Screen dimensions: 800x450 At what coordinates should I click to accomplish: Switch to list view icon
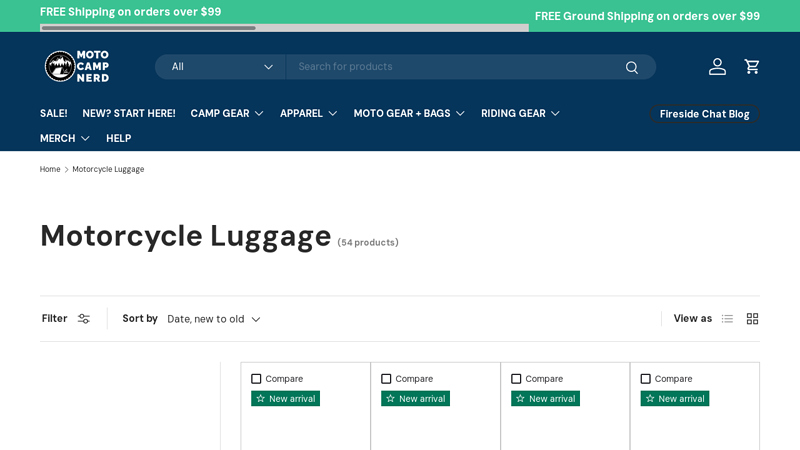coord(727,319)
